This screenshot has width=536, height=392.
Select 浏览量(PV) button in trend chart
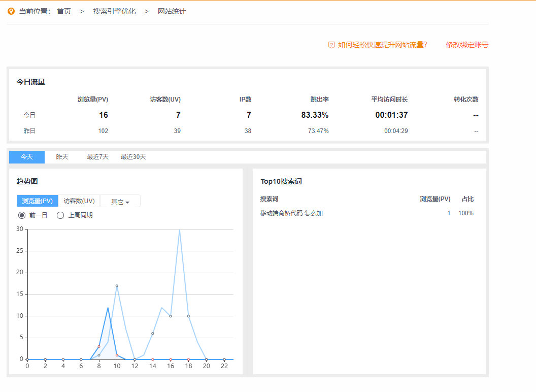[x=38, y=201]
